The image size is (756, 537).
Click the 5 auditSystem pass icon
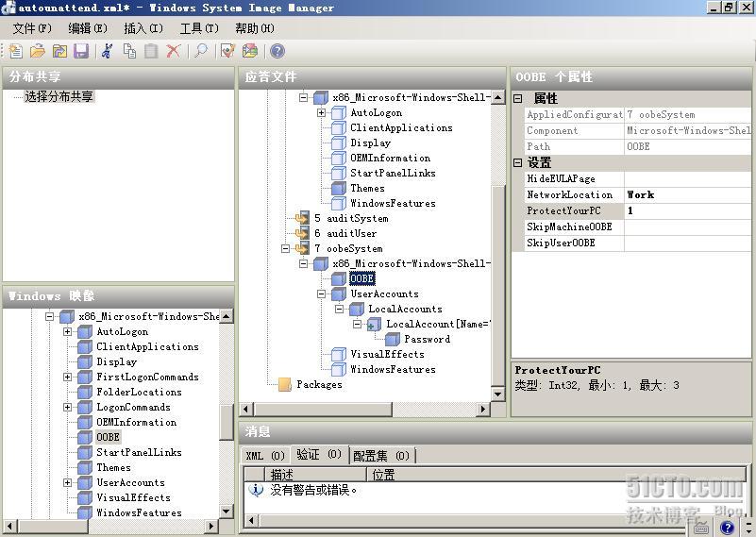pos(302,218)
